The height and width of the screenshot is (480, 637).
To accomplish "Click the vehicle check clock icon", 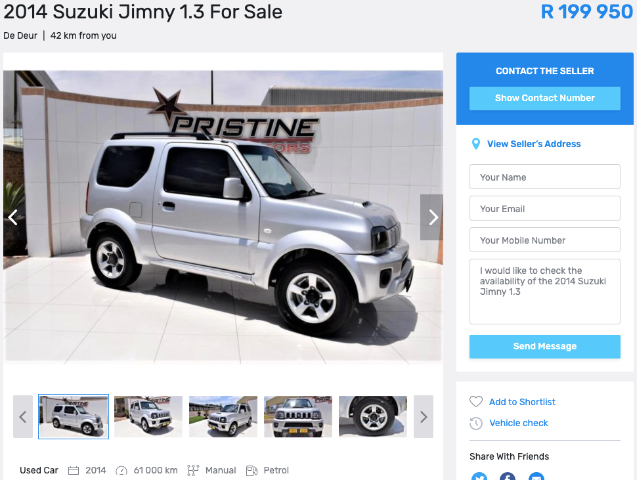I will pyautogui.click(x=476, y=423).
